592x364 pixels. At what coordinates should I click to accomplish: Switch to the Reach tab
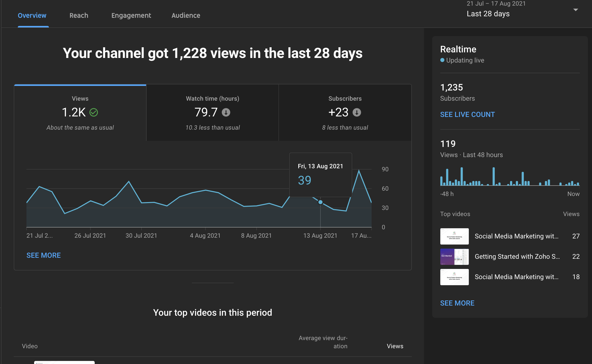point(79,16)
